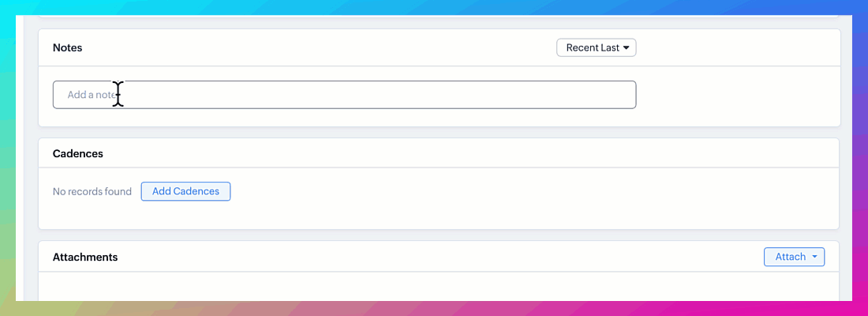
Task: Click the Add a note input field
Action: tap(344, 95)
